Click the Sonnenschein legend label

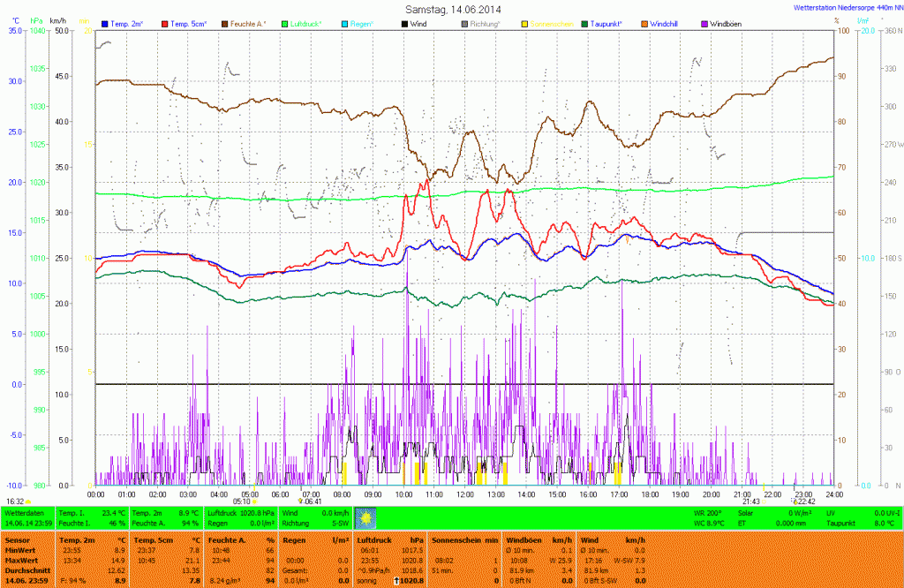(x=551, y=23)
